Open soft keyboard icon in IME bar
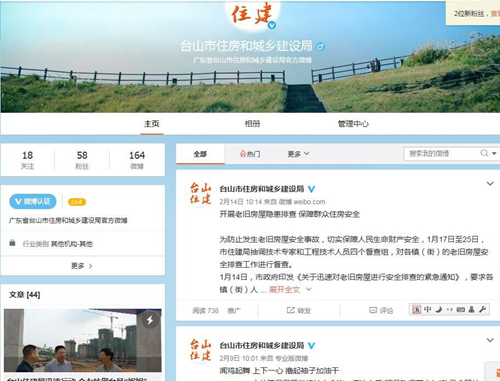Viewport: 500px width, 381px height. coord(460,310)
